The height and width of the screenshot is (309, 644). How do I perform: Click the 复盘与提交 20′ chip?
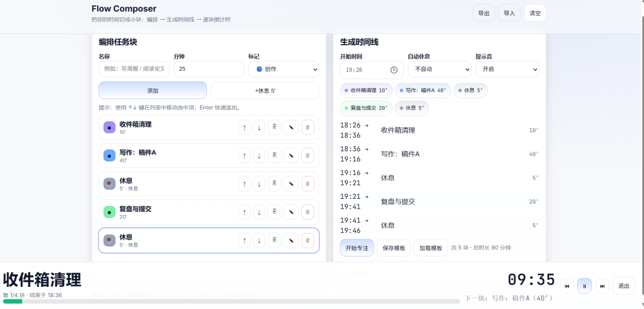click(366, 108)
